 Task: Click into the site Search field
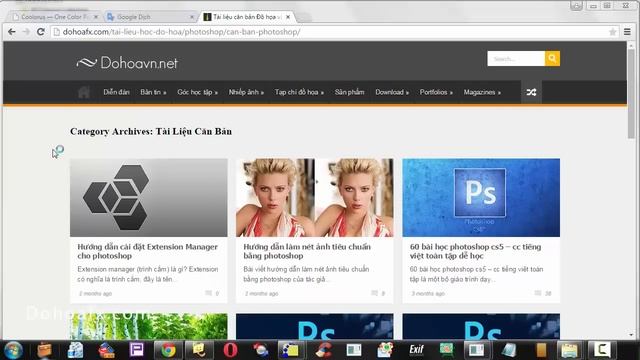click(x=516, y=59)
